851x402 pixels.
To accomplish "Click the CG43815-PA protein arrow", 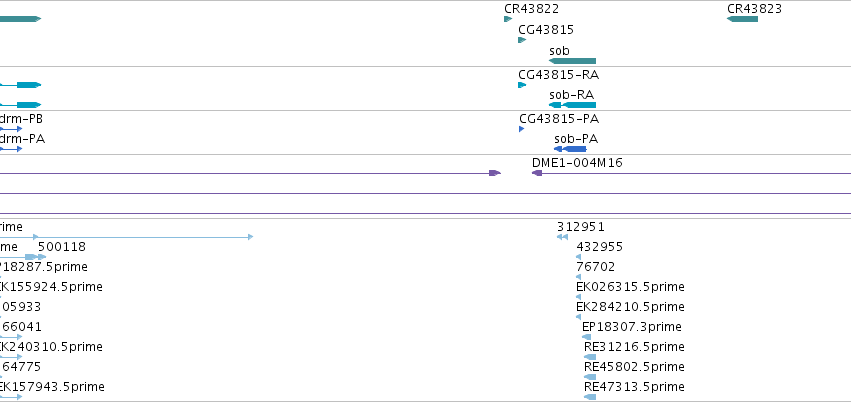I will tap(522, 129).
